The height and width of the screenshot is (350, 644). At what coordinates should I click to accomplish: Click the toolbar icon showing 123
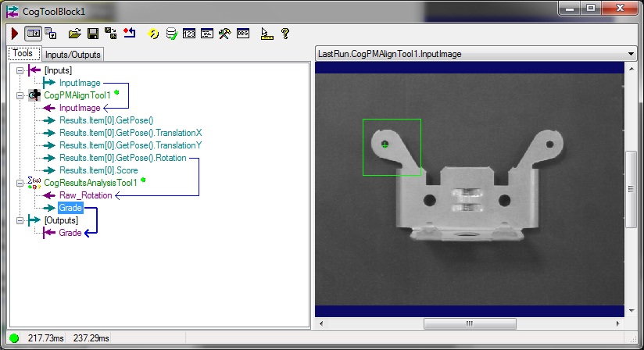coord(189,34)
